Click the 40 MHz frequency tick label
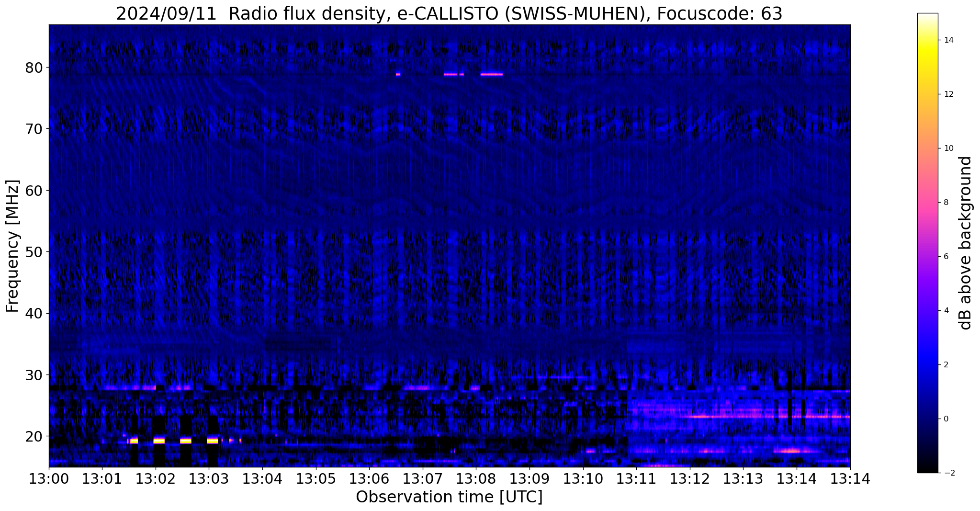980x511 pixels. [34, 313]
